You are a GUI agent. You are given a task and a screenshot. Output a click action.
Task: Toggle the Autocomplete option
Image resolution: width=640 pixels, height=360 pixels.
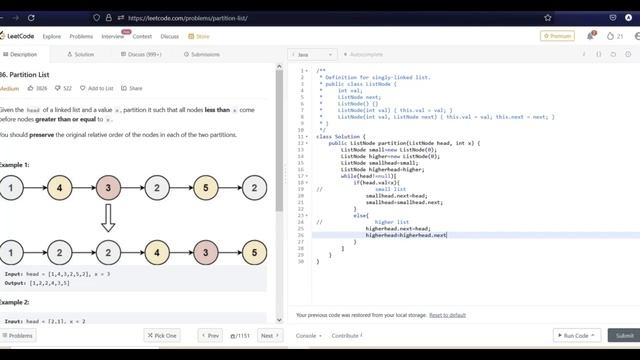click(x=363, y=54)
